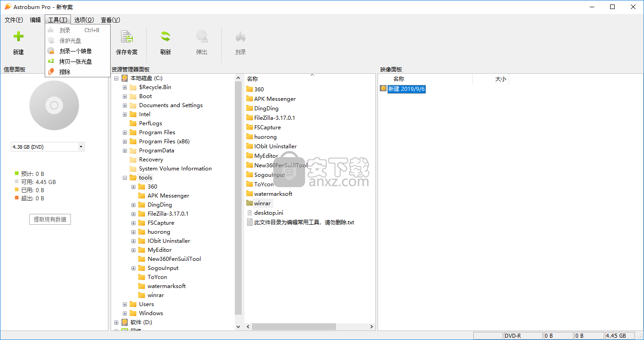
Task: Expand the ProgramData node
Action: (125, 151)
